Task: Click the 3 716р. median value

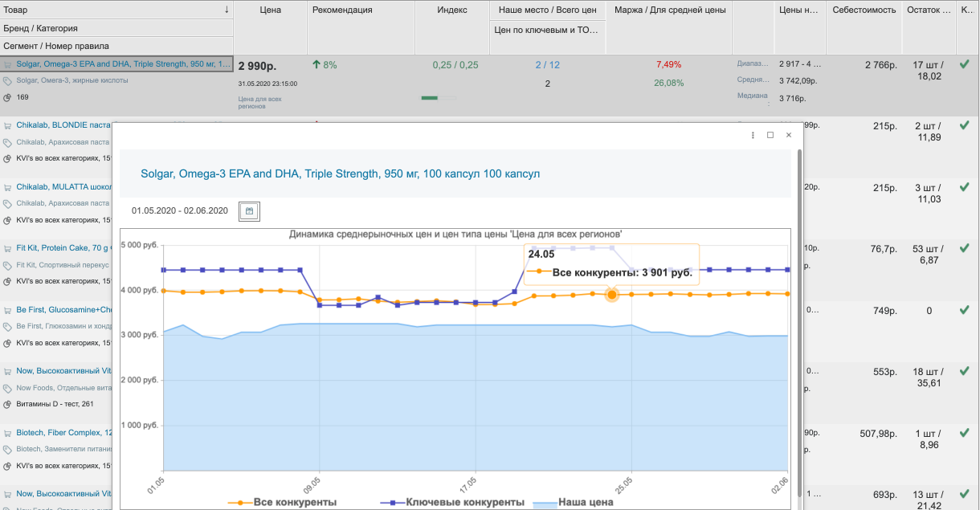Action: (792, 98)
